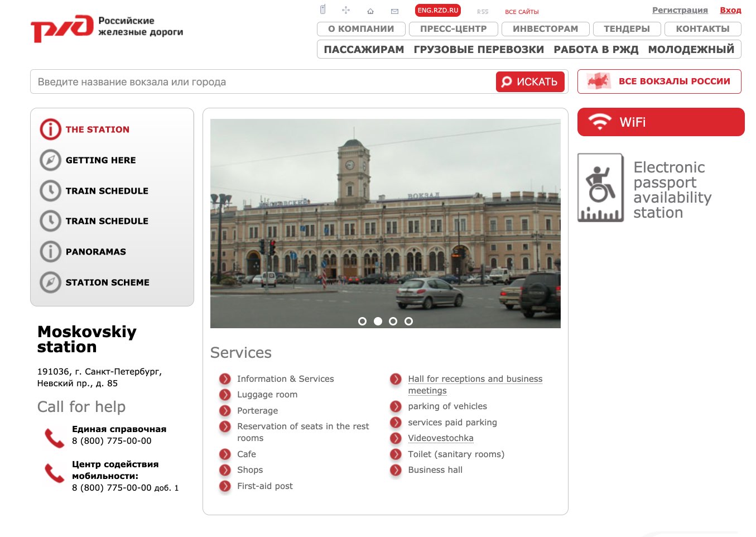Click the ВСЕ ВОКЗАЛЫ РОССИИ button
Image resolution: width=756 pixels, height=537 pixels.
point(659,81)
